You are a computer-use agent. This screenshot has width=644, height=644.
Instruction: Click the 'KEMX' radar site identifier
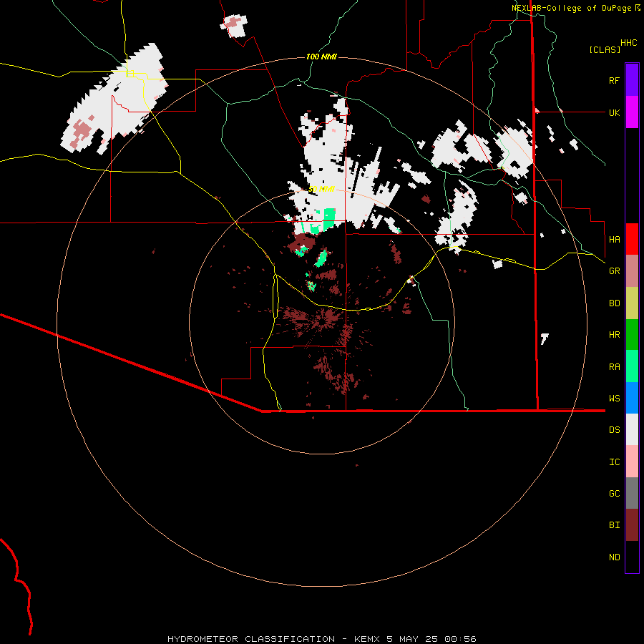(368, 639)
